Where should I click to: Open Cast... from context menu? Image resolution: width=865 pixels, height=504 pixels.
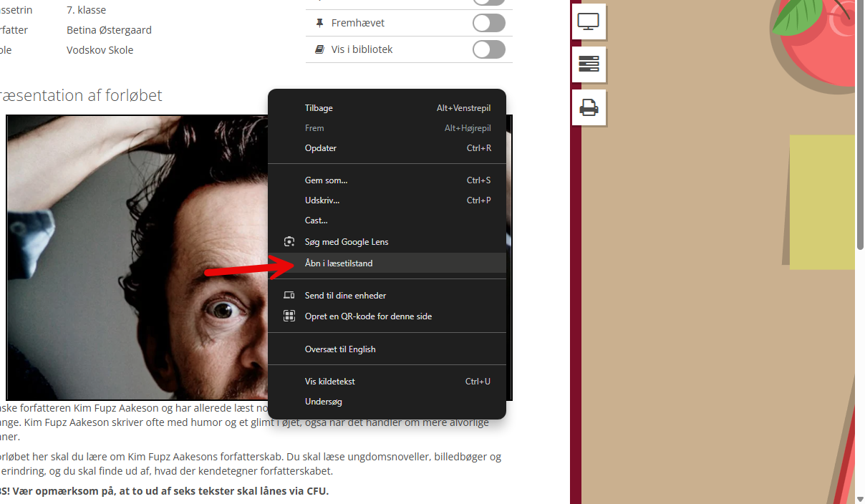316,220
